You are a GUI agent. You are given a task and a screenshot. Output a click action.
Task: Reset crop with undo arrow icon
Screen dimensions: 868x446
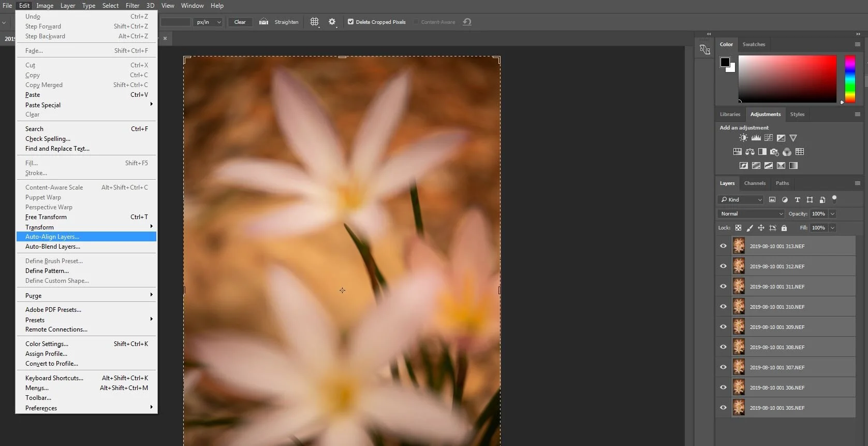[x=467, y=22]
